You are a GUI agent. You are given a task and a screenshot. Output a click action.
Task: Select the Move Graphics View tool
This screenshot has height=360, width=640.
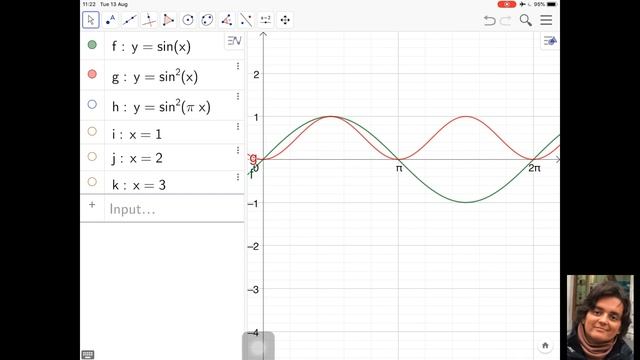285,20
